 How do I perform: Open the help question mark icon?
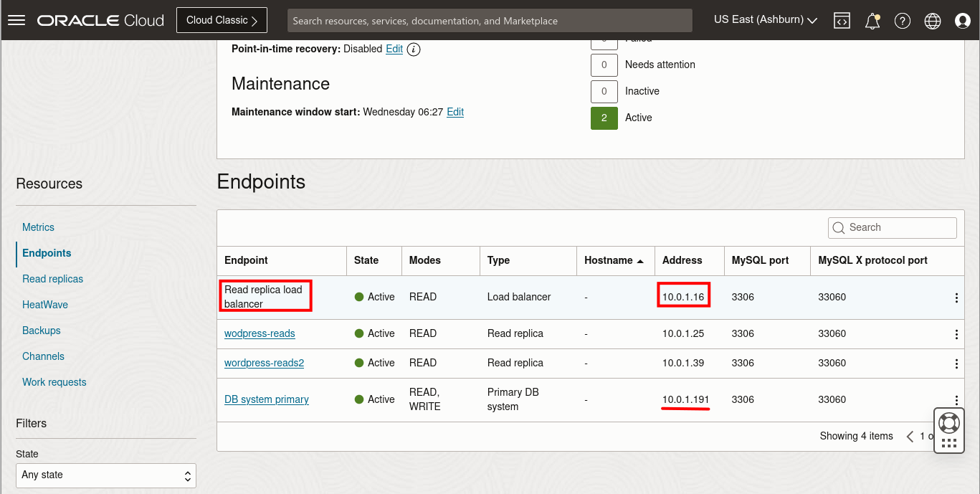902,20
